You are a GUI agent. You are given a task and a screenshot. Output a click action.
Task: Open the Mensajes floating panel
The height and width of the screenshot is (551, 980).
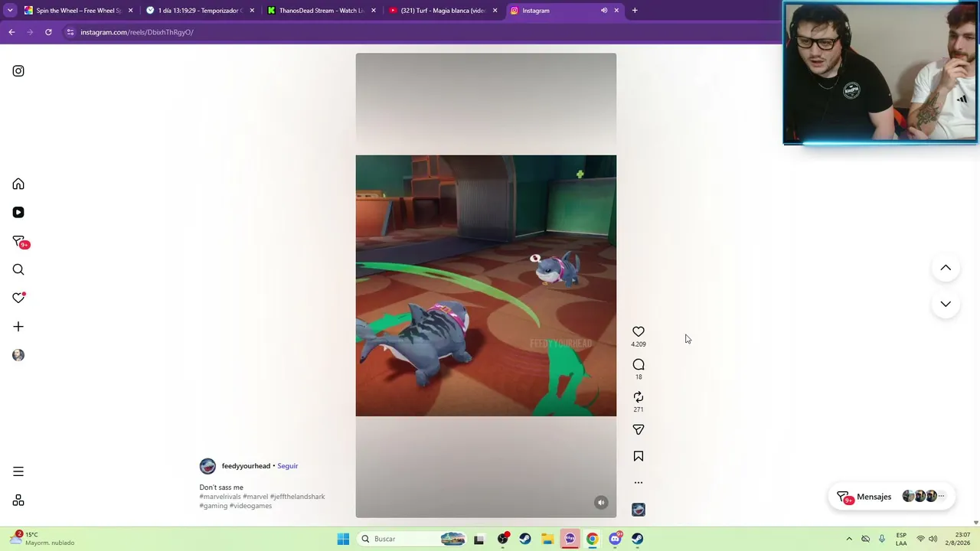click(893, 497)
